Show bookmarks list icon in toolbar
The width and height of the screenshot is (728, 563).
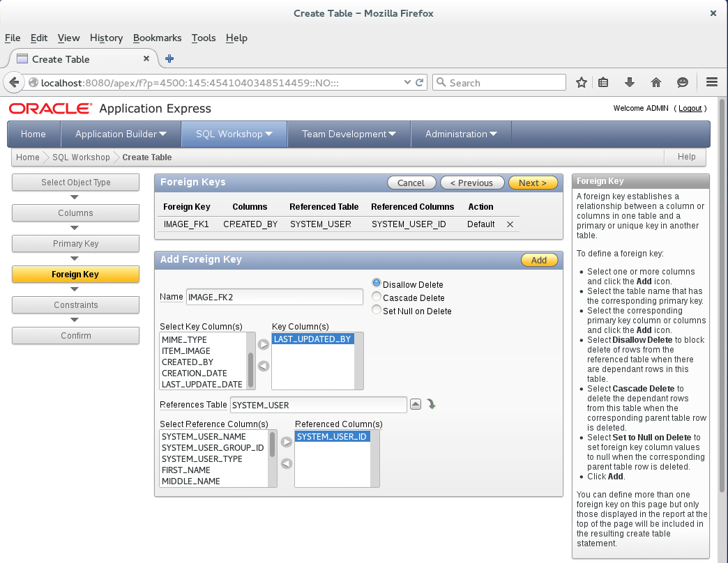coord(603,82)
